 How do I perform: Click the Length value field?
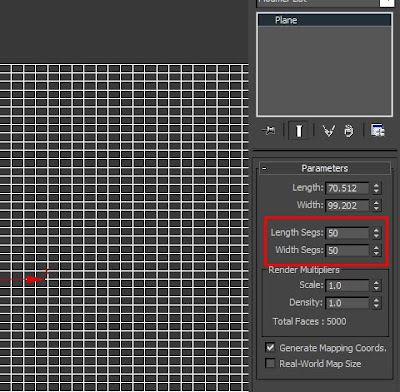(x=347, y=188)
